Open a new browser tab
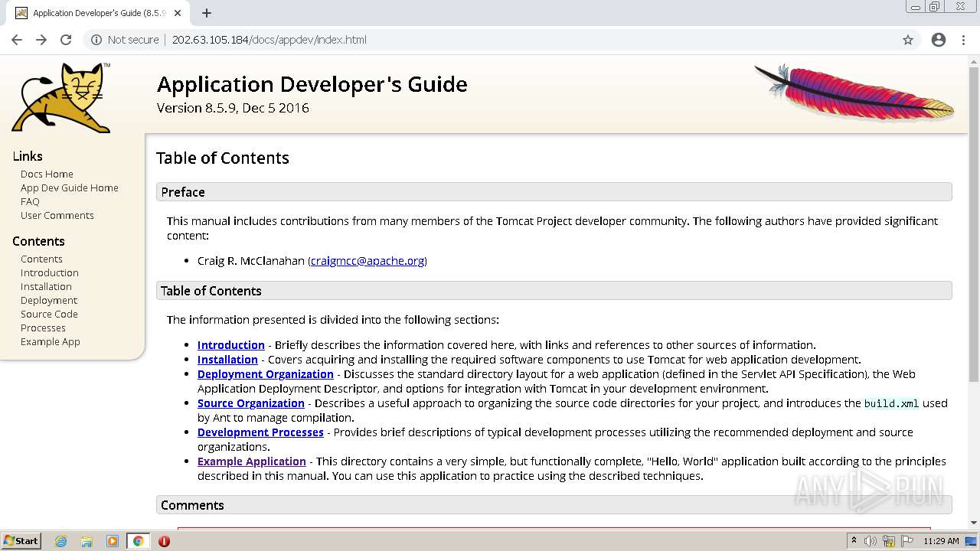 tap(207, 13)
